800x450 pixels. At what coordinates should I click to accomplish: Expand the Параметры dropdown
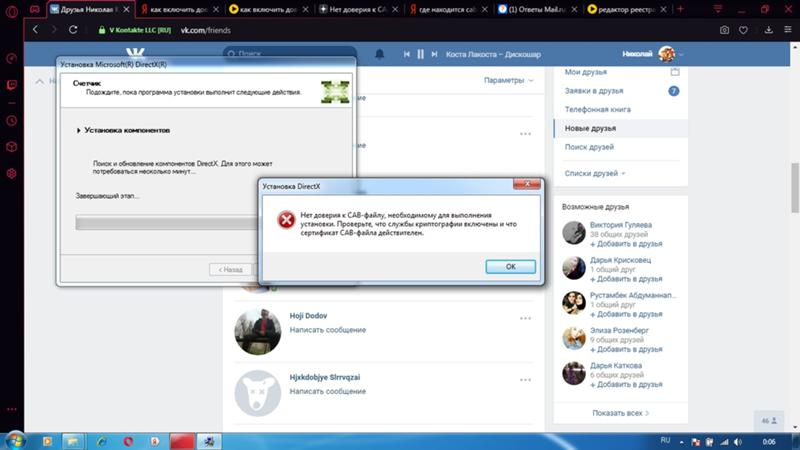click(508, 80)
